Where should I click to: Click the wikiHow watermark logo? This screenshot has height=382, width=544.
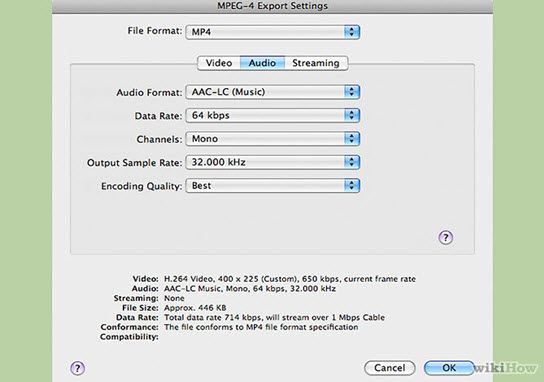click(507, 368)
